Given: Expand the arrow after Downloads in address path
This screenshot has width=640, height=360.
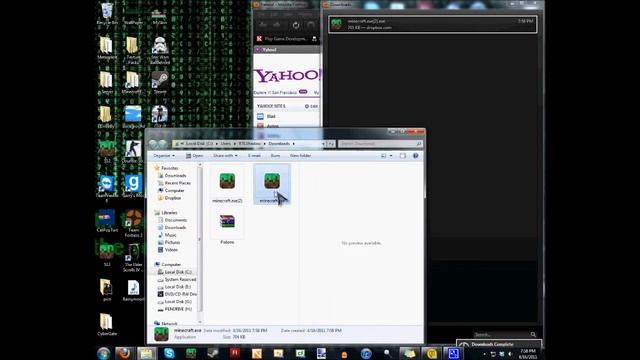Looking at the screenshot, I should [x=293, y=144].
